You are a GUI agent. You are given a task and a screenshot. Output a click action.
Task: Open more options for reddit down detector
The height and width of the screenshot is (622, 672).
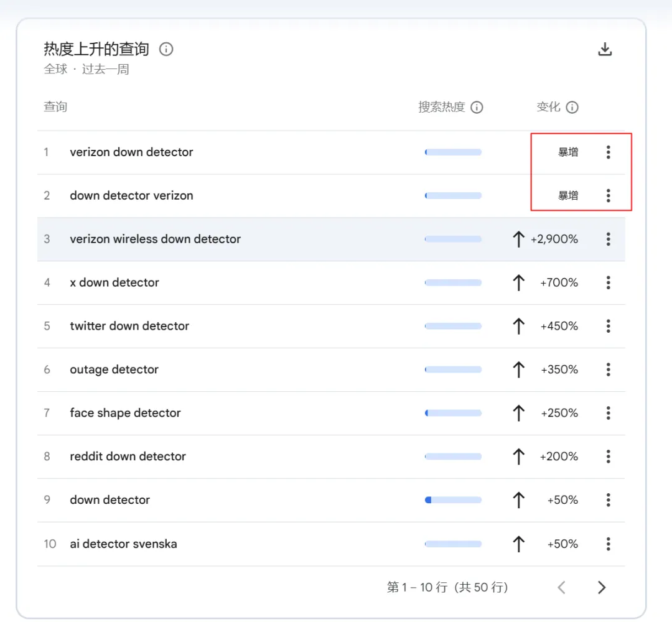608,456
